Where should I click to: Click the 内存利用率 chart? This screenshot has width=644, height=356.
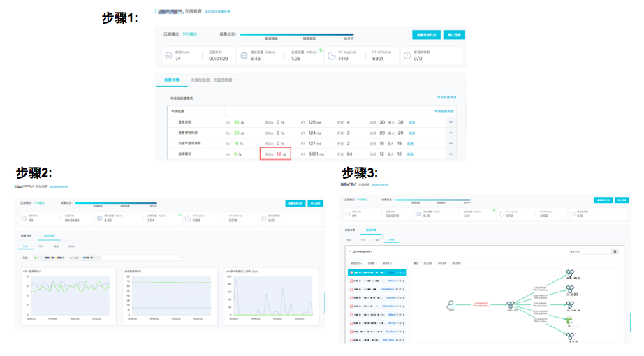click(x=170, y=297)
